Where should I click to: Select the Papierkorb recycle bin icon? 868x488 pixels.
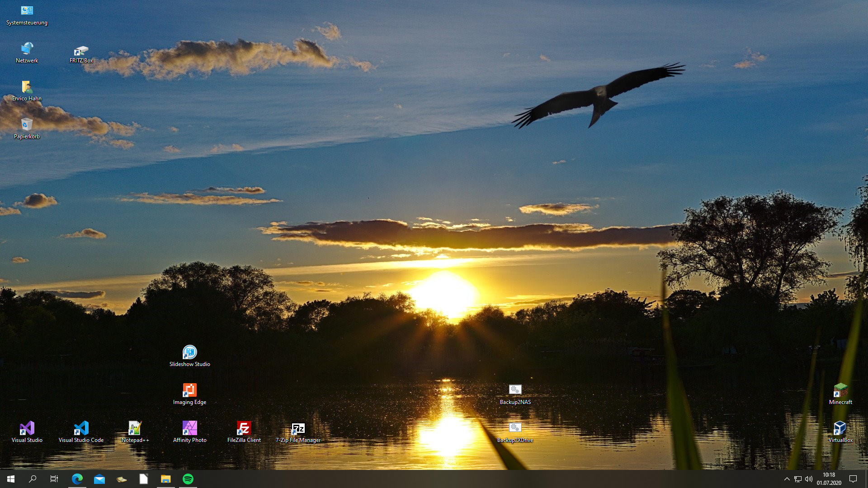[27, 125]
